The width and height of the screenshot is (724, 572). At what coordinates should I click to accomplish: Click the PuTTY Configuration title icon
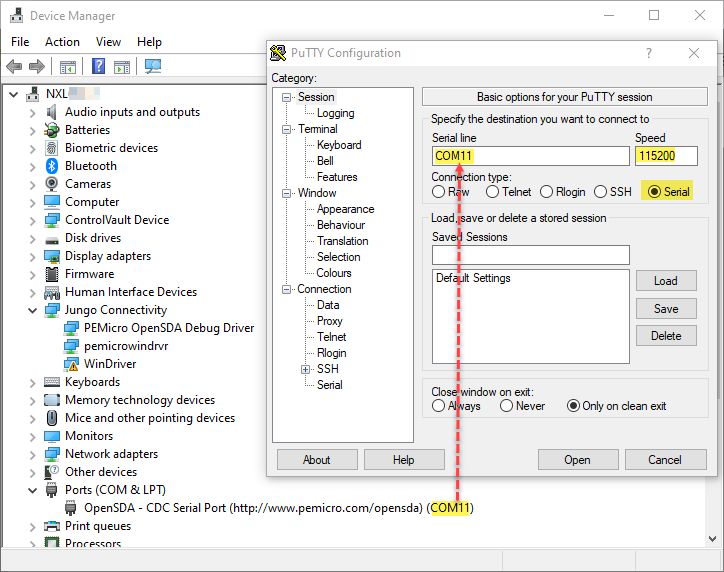pos(278,53)
